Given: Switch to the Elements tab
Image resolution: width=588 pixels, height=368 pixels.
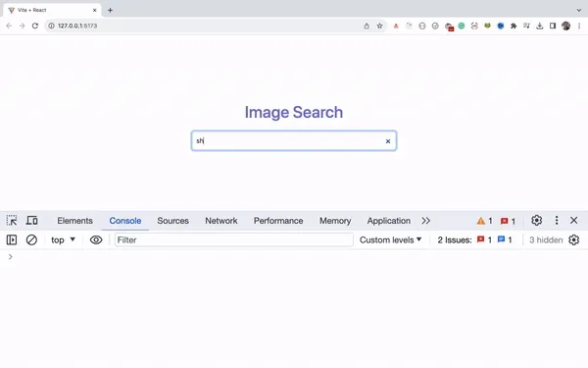Looking at the screenshot, I should point(74,221).
